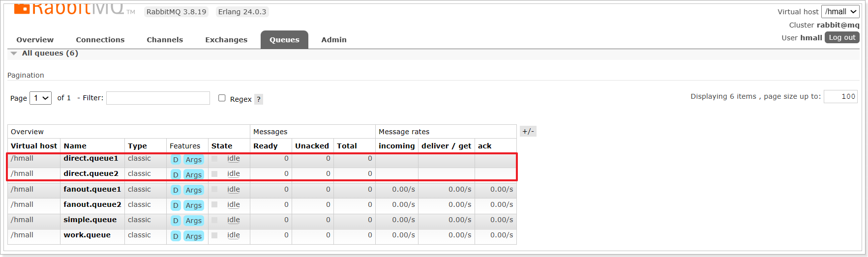The image size is (868, 257).
Task: Click state indicator square for work.queue
Action: click(x=214, y=235)
